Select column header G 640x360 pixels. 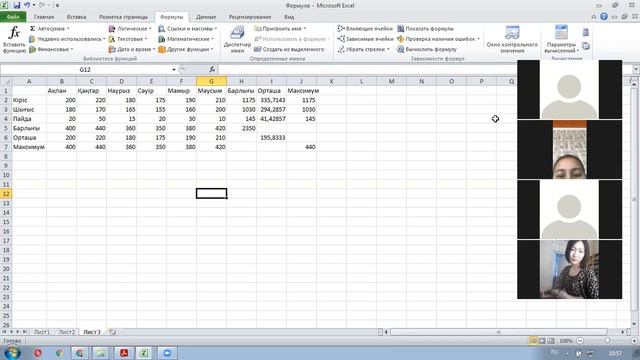pos(211,81)
